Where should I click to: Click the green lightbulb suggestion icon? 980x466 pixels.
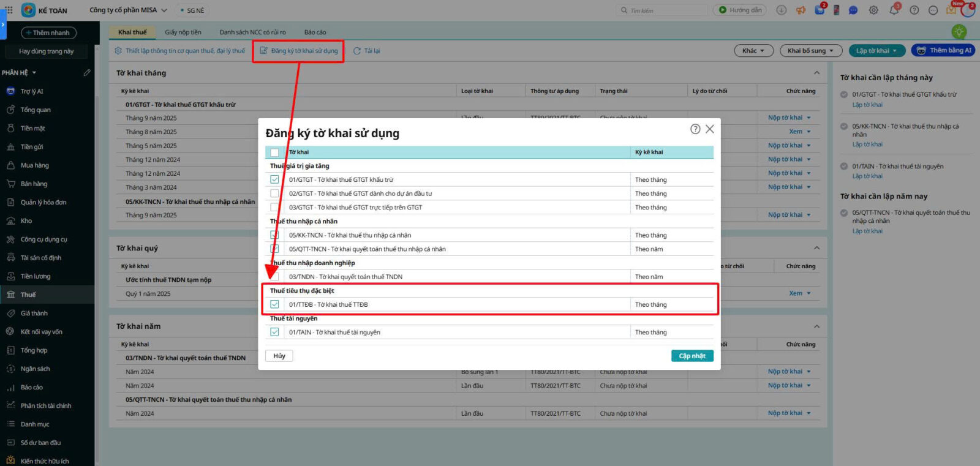coord(959,32)
